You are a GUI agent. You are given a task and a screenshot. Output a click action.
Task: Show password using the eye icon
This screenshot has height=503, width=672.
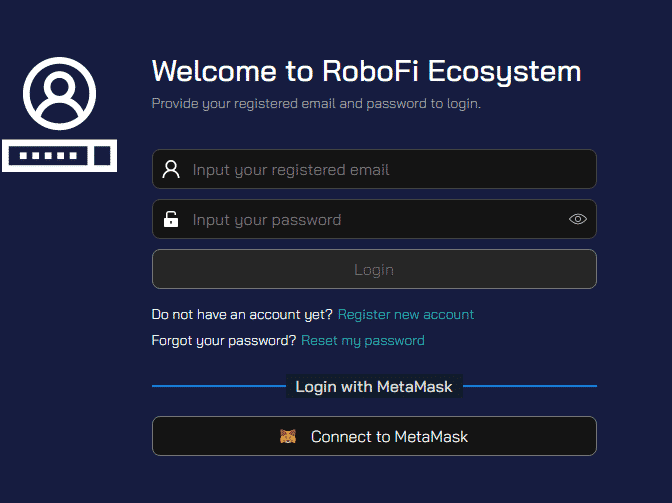[578, 219]
